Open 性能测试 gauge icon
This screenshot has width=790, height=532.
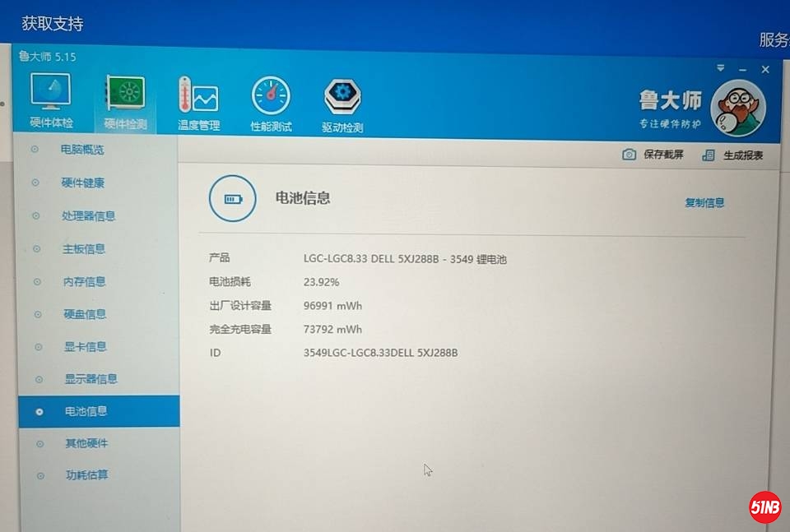pyautogui.click(x=271, y=95)
